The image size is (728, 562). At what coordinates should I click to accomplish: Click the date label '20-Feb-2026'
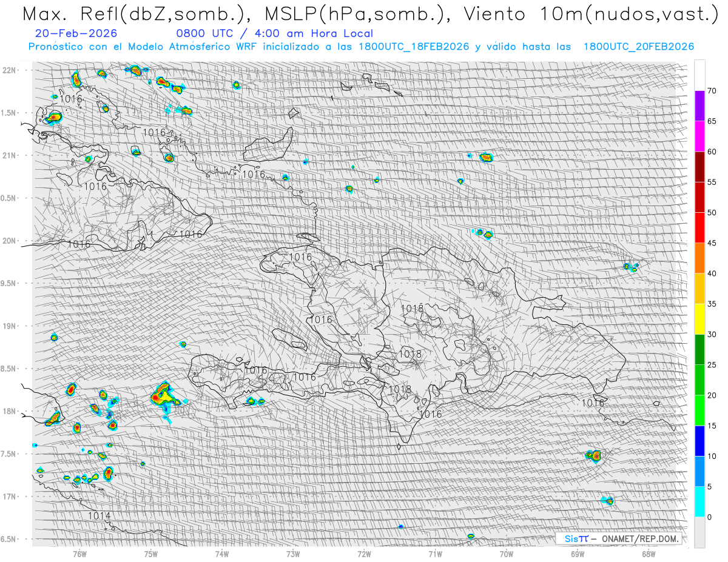coord(76,33)
